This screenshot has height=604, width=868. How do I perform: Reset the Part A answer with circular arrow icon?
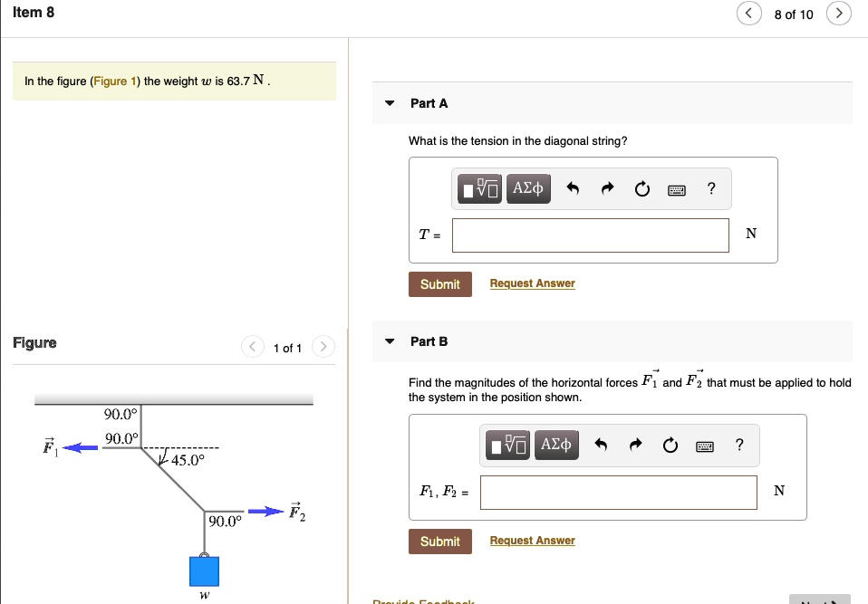tap(641, 188)
